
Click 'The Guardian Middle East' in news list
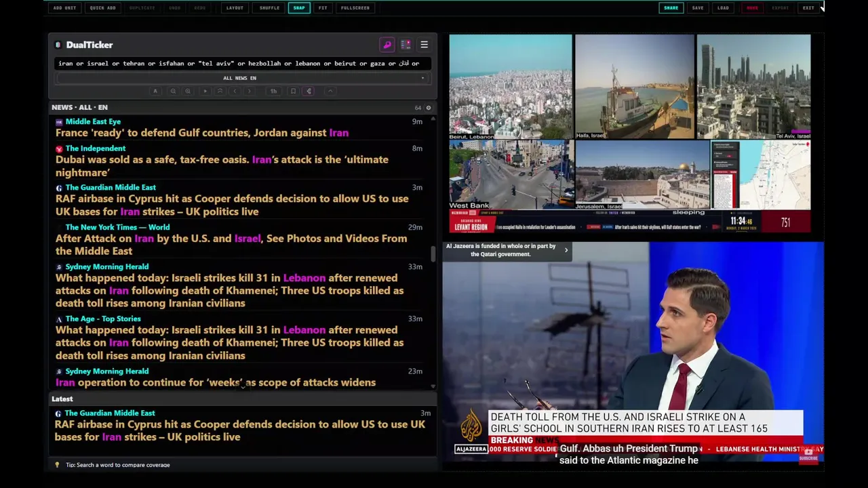(111, 188)
